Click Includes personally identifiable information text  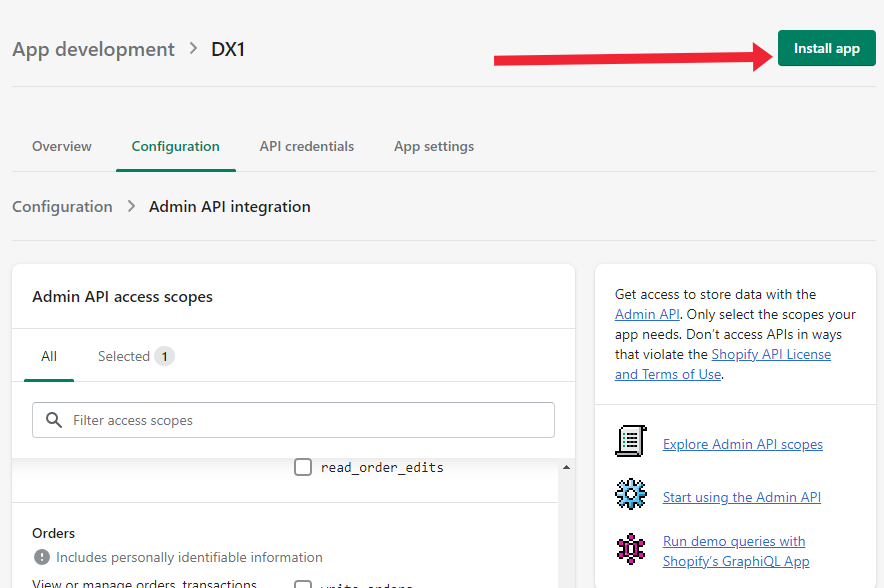(189, 558)
